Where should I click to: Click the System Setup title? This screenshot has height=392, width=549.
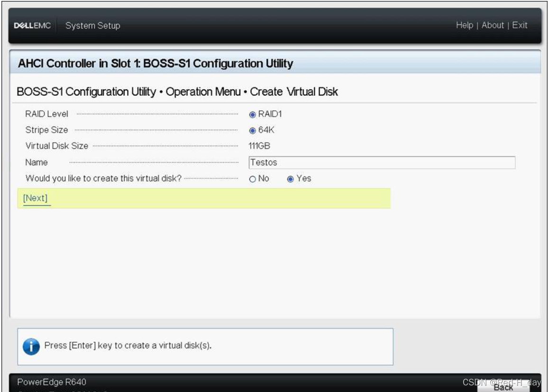(x=93, y=26)
